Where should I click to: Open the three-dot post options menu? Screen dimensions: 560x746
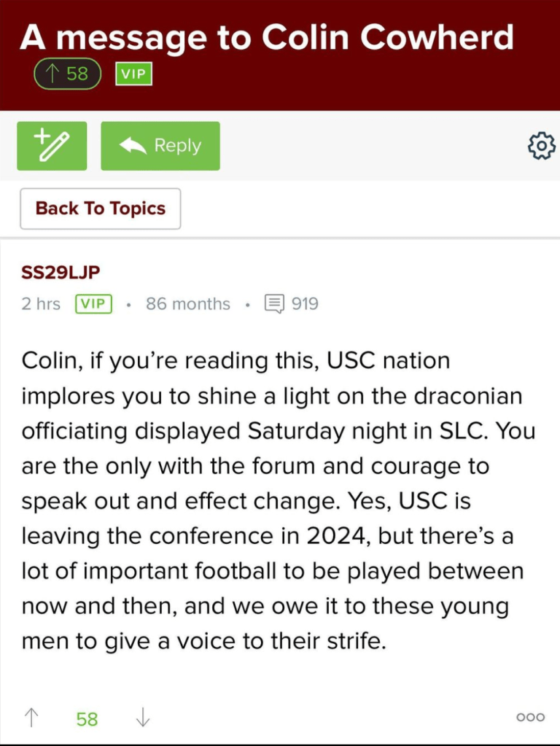(x=530, y=718)
